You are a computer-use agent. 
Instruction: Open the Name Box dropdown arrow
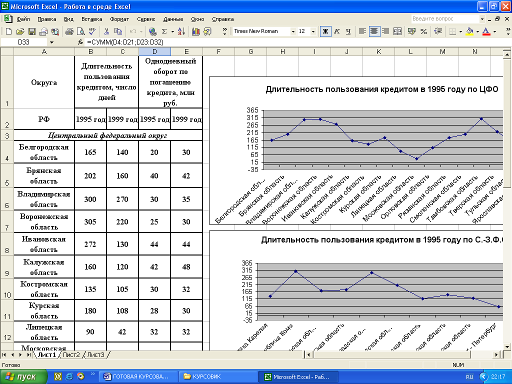(x=52, y=42)
